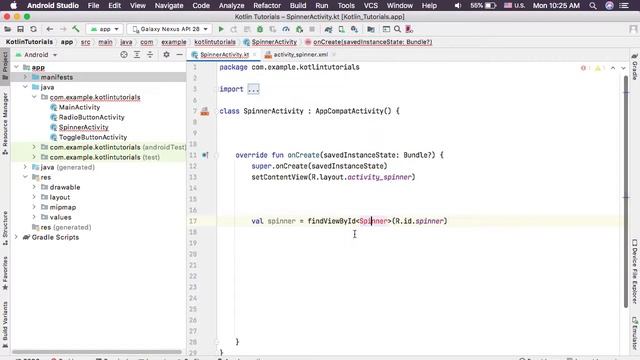This screenshot has height=360, width=640.
Task: Open the Project tool window side tab
Action: 5,66
